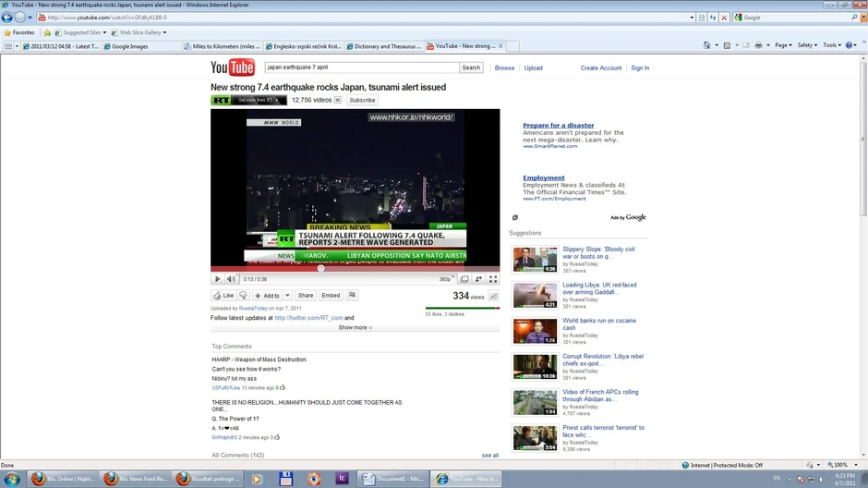
Task: Expand description with Show more
Action: pos(355,327)
